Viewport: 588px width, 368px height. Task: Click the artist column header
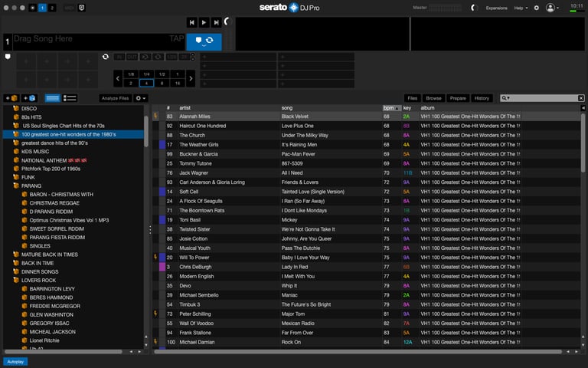click(185, 108)
